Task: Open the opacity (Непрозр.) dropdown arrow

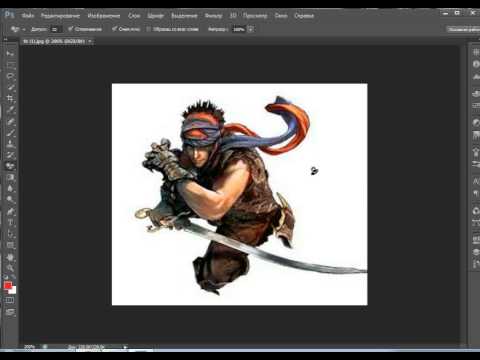Action: [251, 29]
